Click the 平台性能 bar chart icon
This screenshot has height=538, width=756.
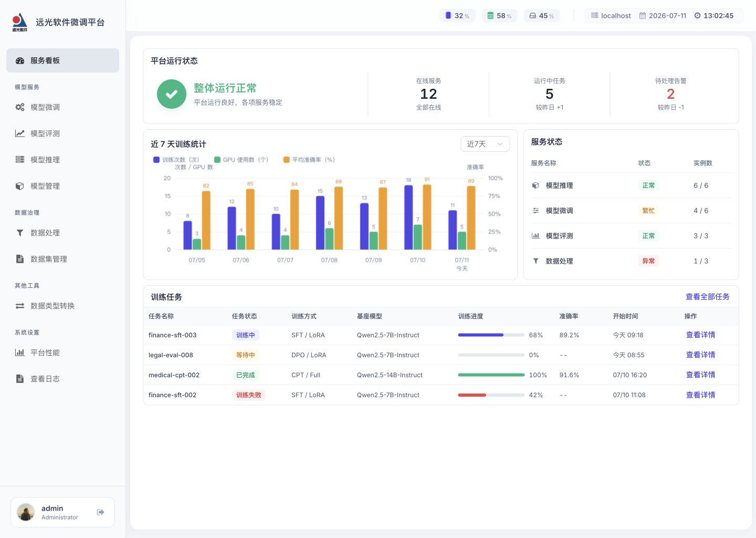click(x=20, y=353)
